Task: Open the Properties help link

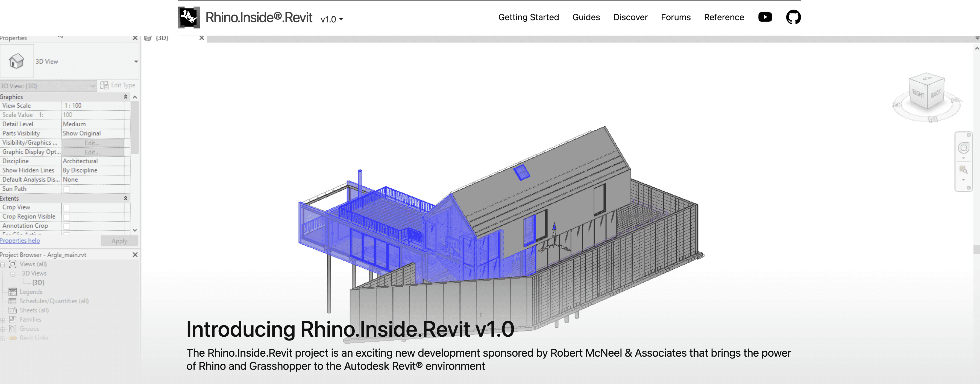Action: 20,240
